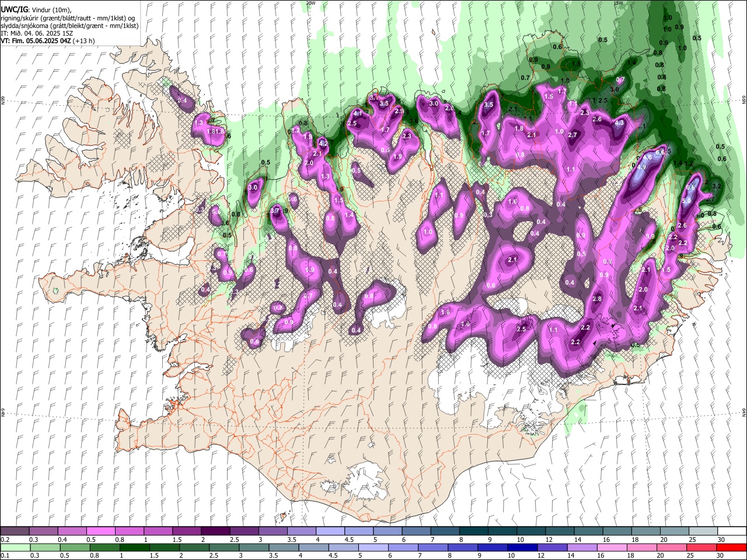The width and height of the screenshot is (747, 560).
Task: Pick the slate blue snow swatch labeled 6
Action: [415, 531]
